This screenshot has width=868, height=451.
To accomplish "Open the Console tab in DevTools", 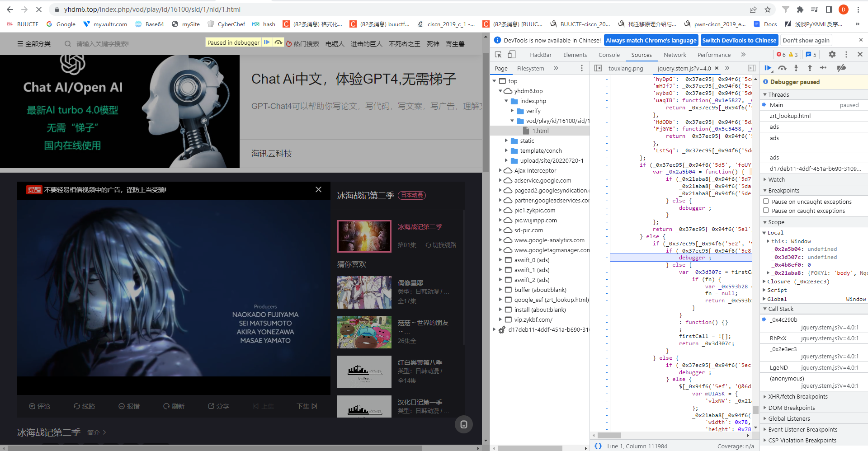I will coord(609,54).
